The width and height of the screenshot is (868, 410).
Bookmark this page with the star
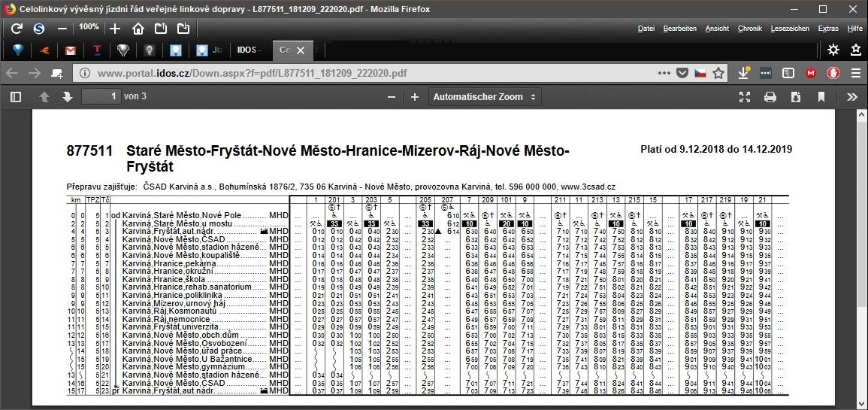pyautogui.click(x=718, y=73)
